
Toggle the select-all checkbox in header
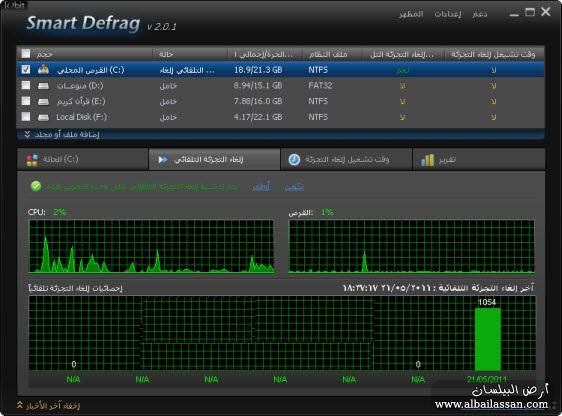click(26, 54)
